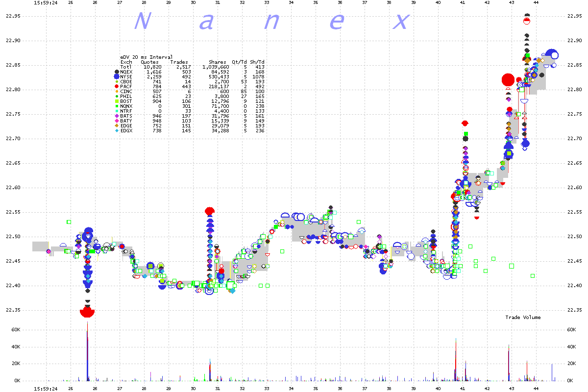Click the 40K label on the right volume axis
This screenshot has height=392, width=588.
[572, 347]
